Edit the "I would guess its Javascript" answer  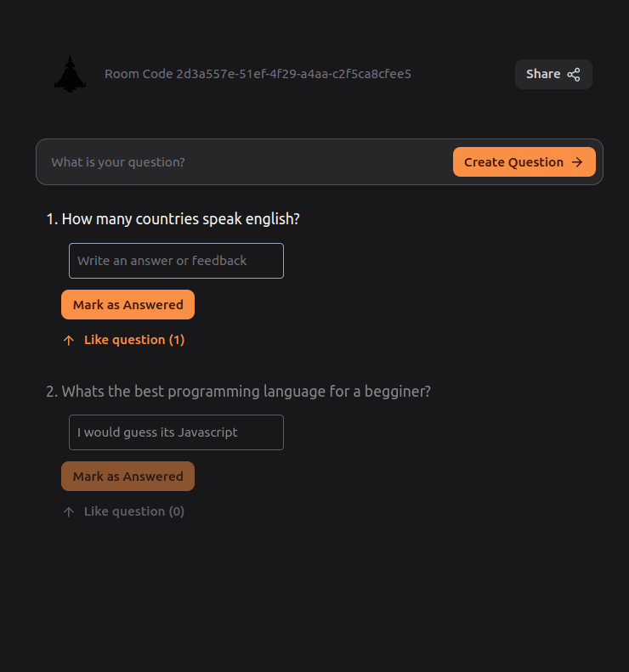click(x=176, y=432)
